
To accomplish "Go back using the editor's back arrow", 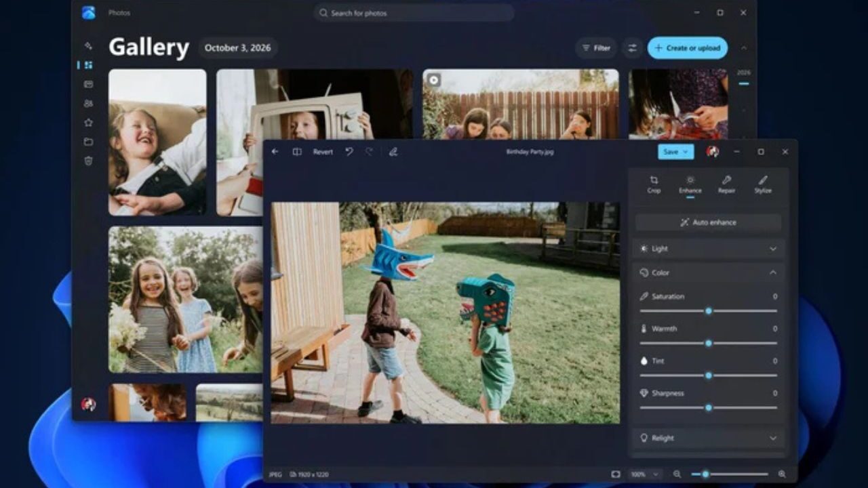I will click(x=275, y=152).
